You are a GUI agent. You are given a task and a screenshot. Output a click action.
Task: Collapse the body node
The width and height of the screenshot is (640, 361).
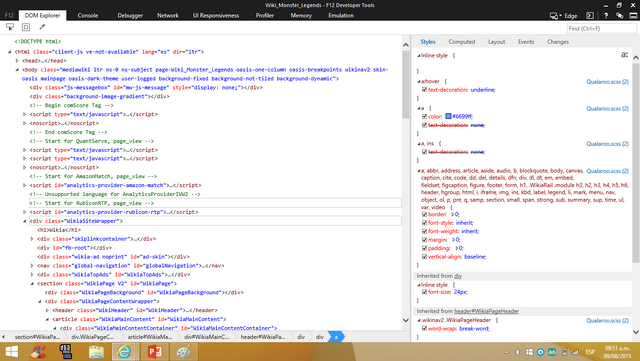(x=17, y=70)
